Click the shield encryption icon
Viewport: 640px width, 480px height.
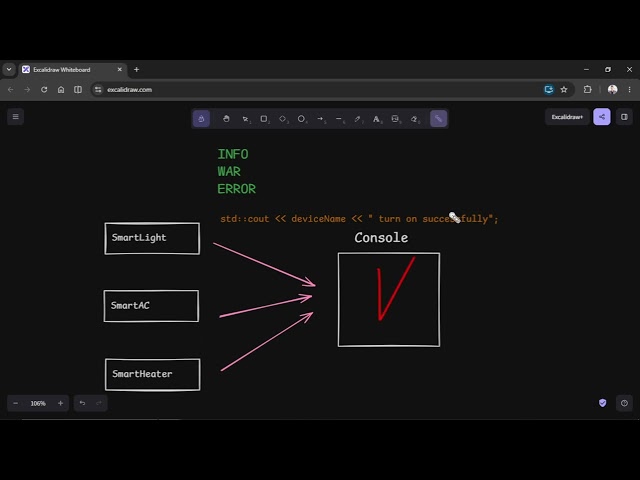tap(602, 403)
